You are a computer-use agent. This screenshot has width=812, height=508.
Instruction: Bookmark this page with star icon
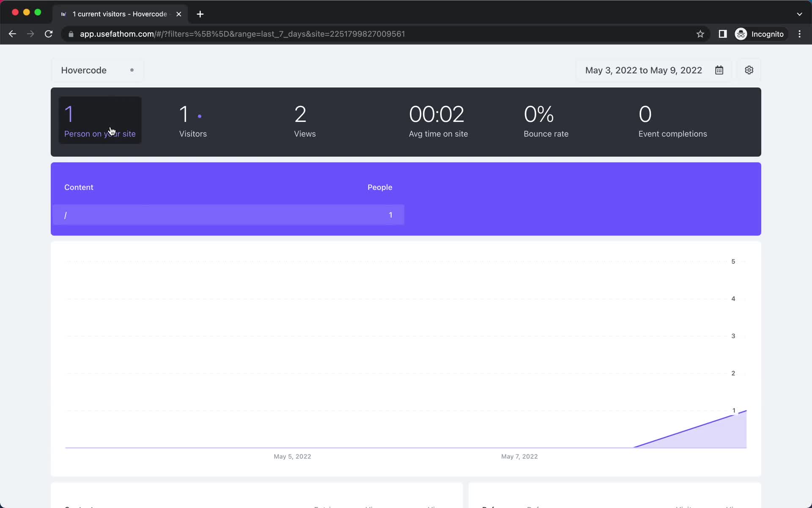pyautogui.click(x=700, y=34)
